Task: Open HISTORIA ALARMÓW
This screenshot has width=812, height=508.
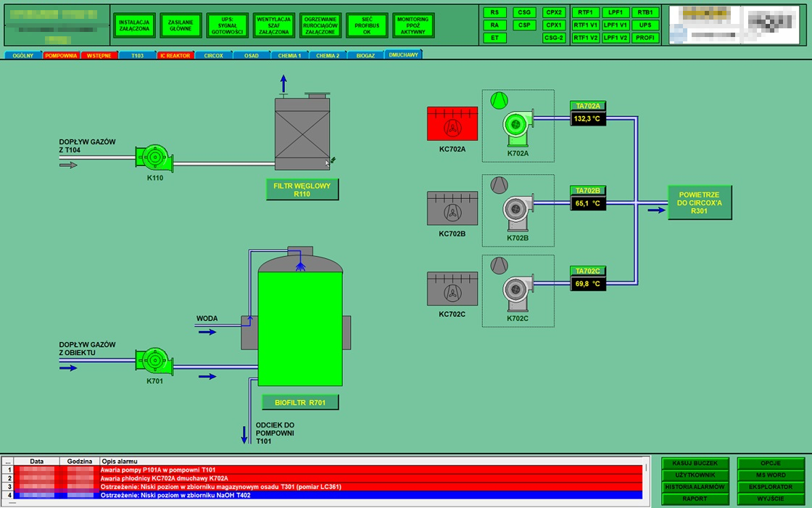Action: click(x=694, y=487)
